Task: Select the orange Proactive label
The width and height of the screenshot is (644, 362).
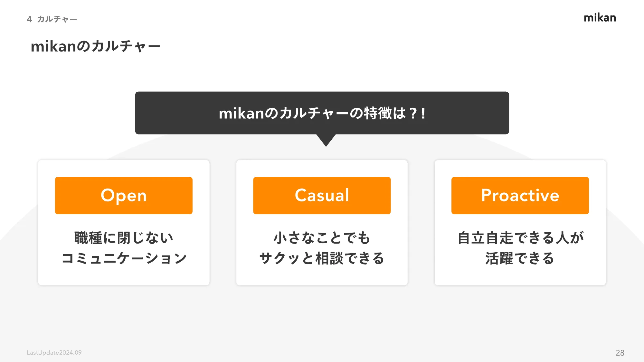Action: click(520, 195)
